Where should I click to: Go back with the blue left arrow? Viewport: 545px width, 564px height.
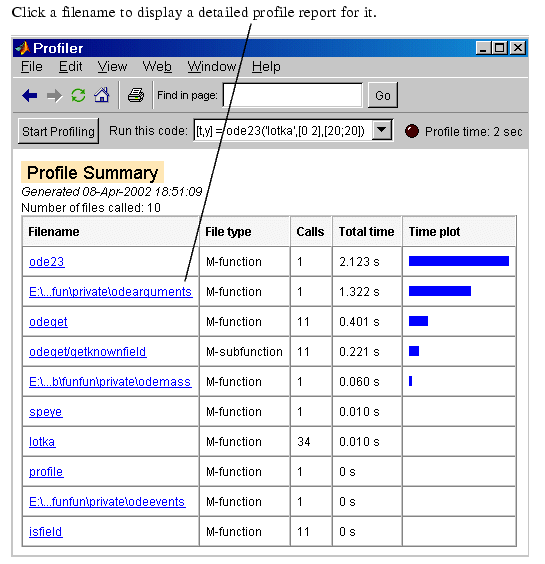pos(29,96)
